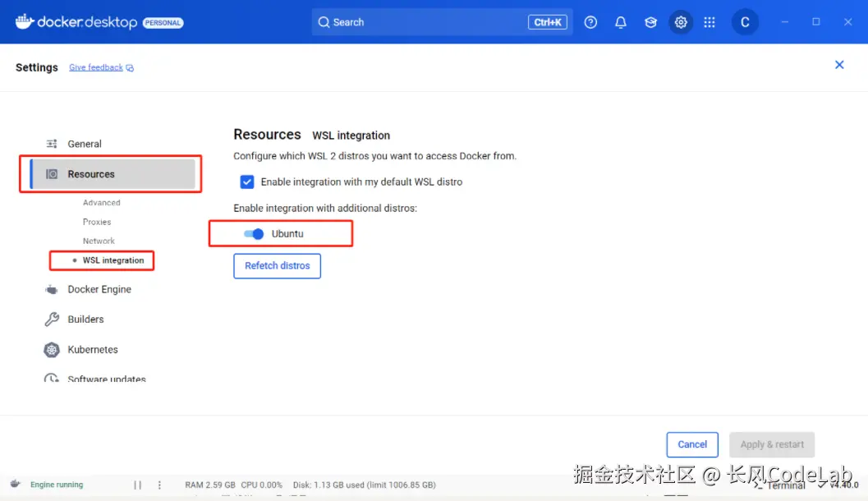868x501 pixels.
Task: Open the Network sub-item
Action: [x=99, y=241]
